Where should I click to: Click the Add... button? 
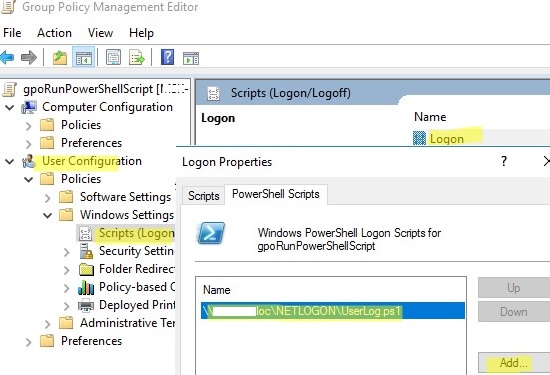[514, 363]
